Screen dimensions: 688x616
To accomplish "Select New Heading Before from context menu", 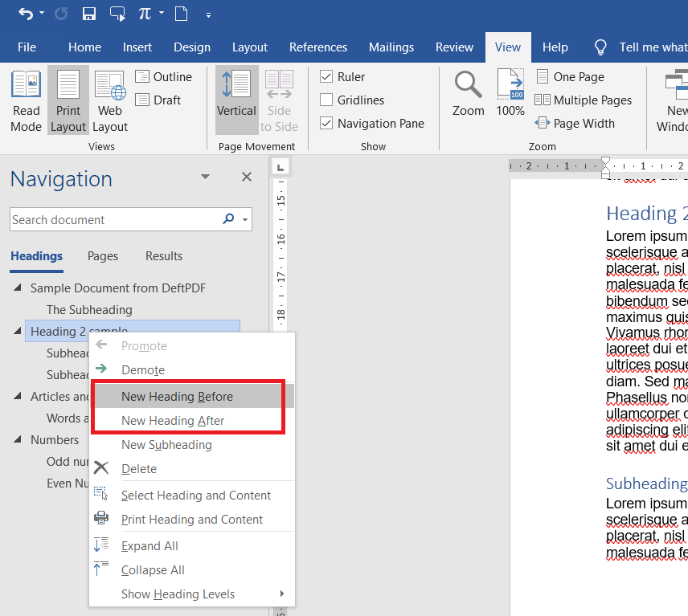I will (177, 396).
